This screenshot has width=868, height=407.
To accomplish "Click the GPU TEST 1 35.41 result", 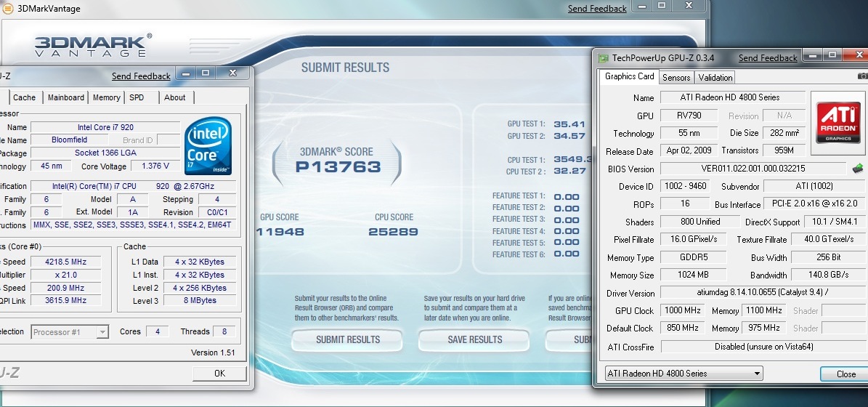I will click(569, 124).
